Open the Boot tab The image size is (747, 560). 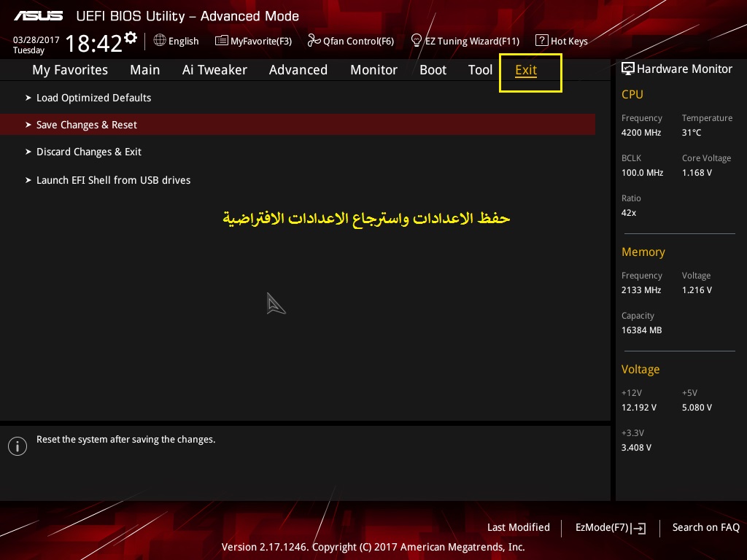click(433, 70)
